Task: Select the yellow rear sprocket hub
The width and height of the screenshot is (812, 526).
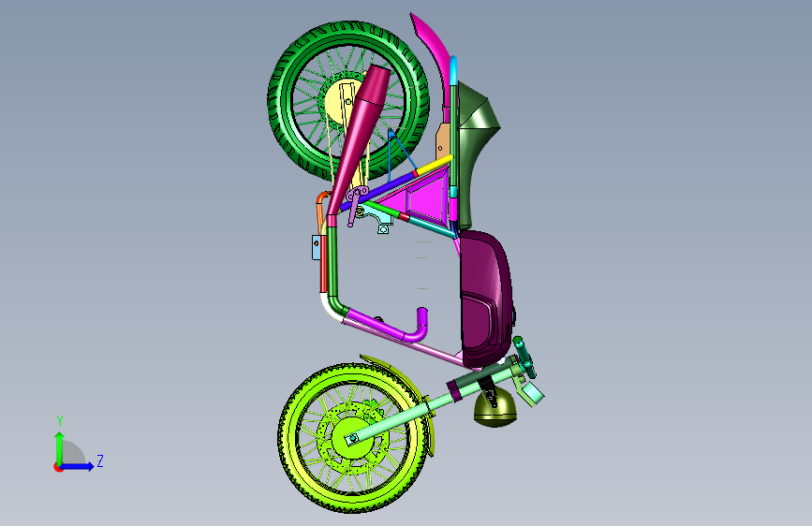Action: point(336,106)
